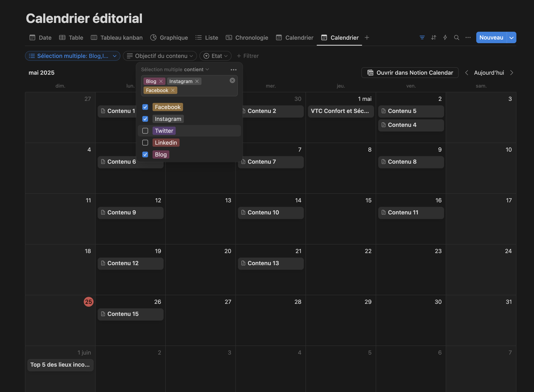Screen dimensions: 534x392
Task: Open automations via the lightning icon
Action: pos(445,37)
